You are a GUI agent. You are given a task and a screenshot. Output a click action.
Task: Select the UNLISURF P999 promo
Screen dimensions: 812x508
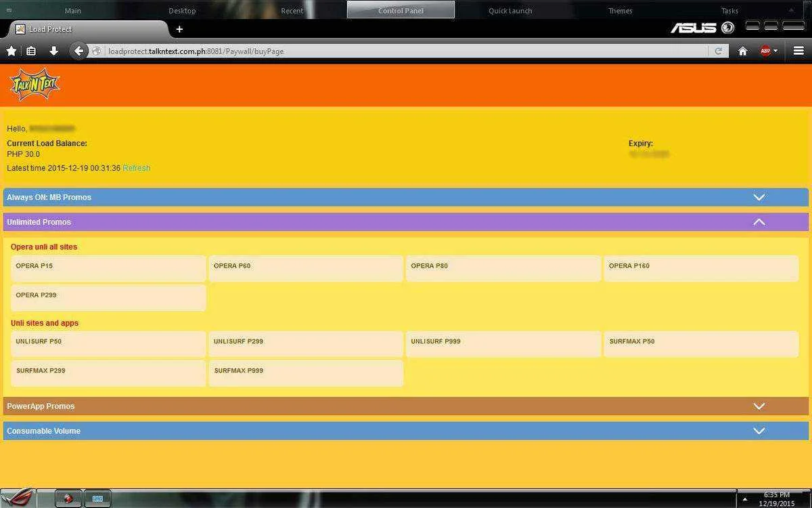503,344
